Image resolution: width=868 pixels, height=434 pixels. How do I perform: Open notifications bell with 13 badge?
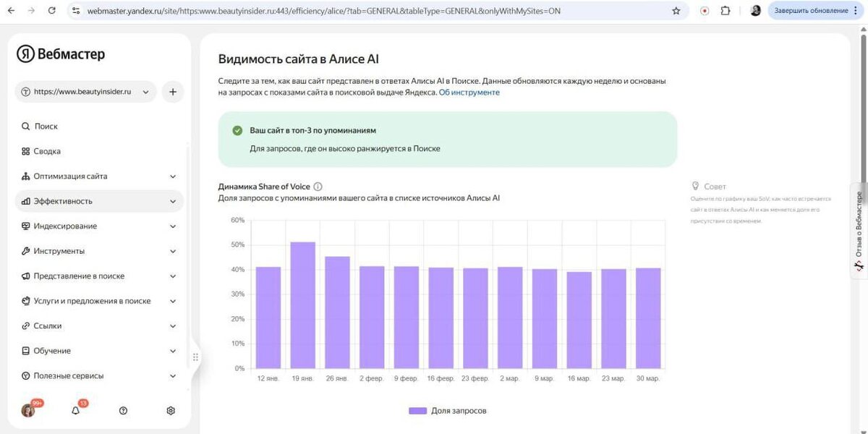77,409
